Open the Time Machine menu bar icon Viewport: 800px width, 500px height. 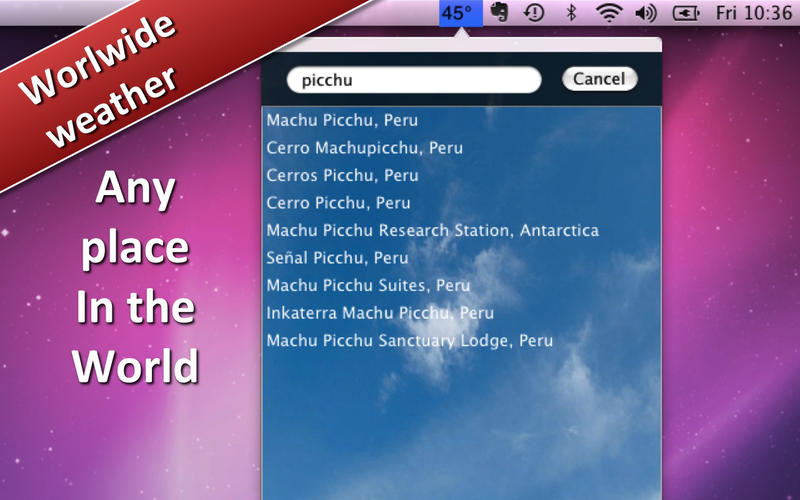[534, 13]
